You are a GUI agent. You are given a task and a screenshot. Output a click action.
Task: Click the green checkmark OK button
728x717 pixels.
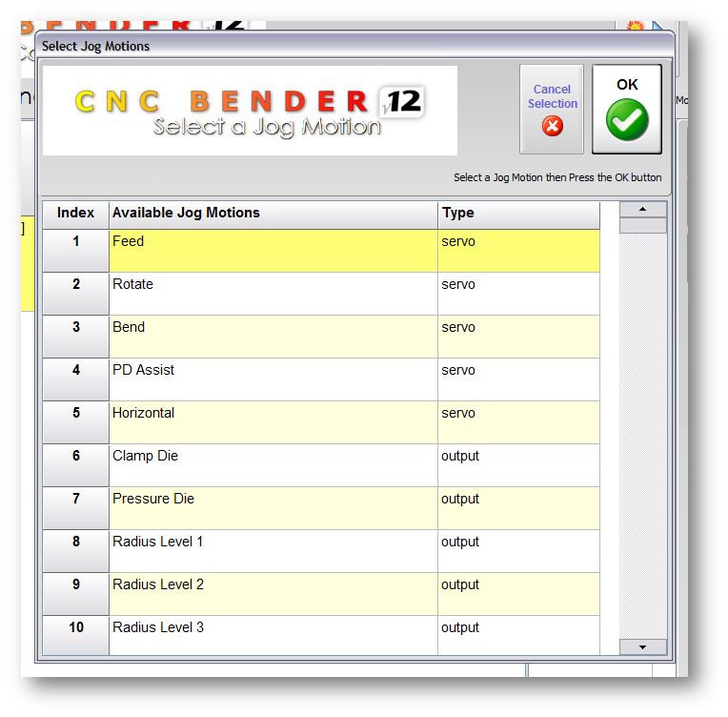(626, 110)
